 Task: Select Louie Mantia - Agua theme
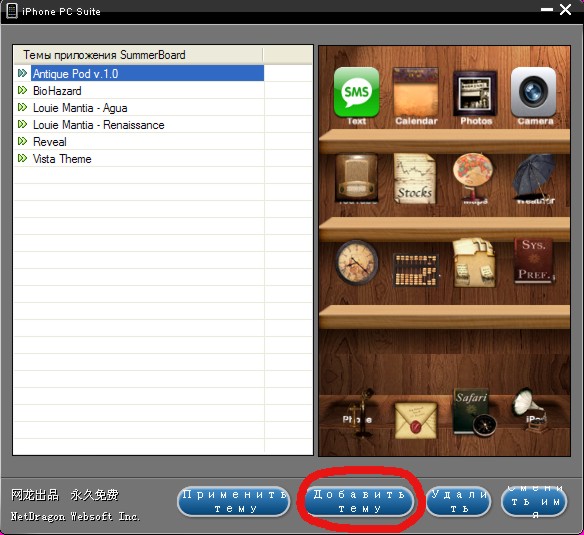click(x=80, y=108)
